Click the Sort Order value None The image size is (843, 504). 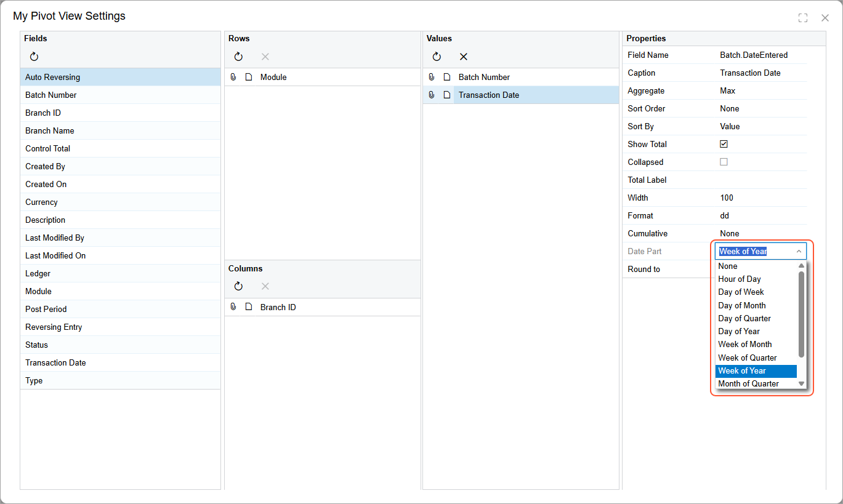click(730, 108)
